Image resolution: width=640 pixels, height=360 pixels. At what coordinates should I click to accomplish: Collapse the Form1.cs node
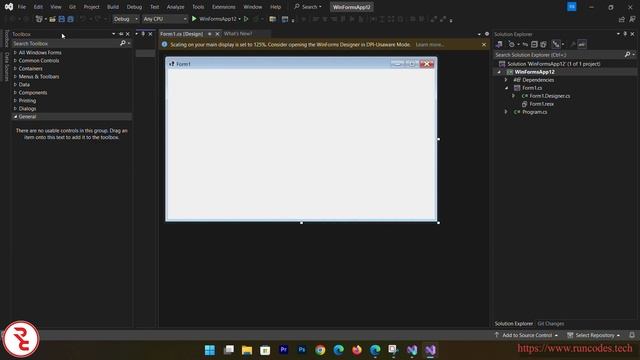coord(506,88)
